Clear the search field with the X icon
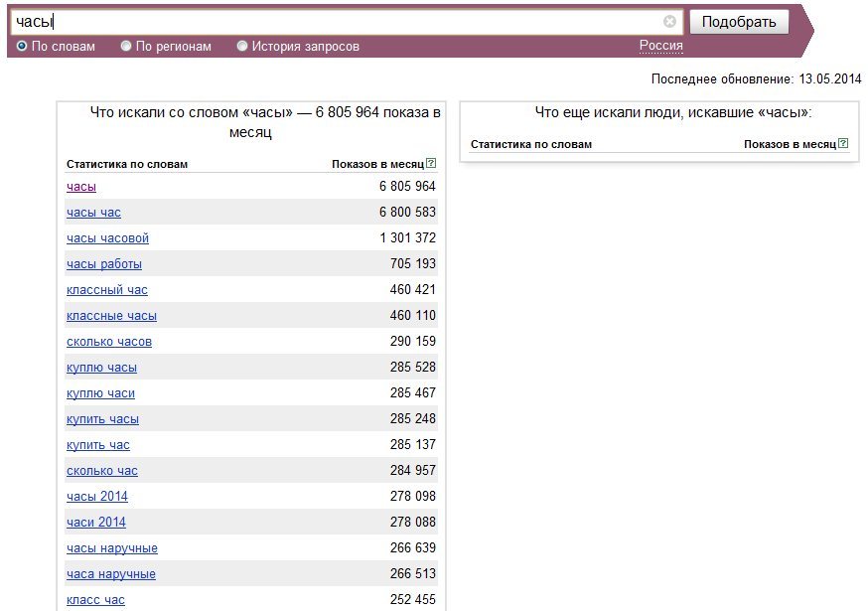Image resolution: width=868 pixels, height=611 pixels. [x=669, y=22]
